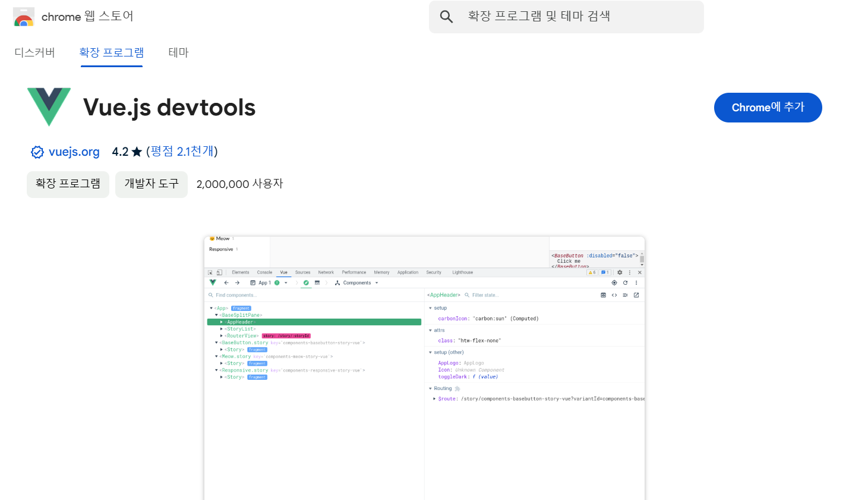Click the 2,000,000 사용자 user count
Viewport: 868px width, 500px height.
(x=240, y=184)
